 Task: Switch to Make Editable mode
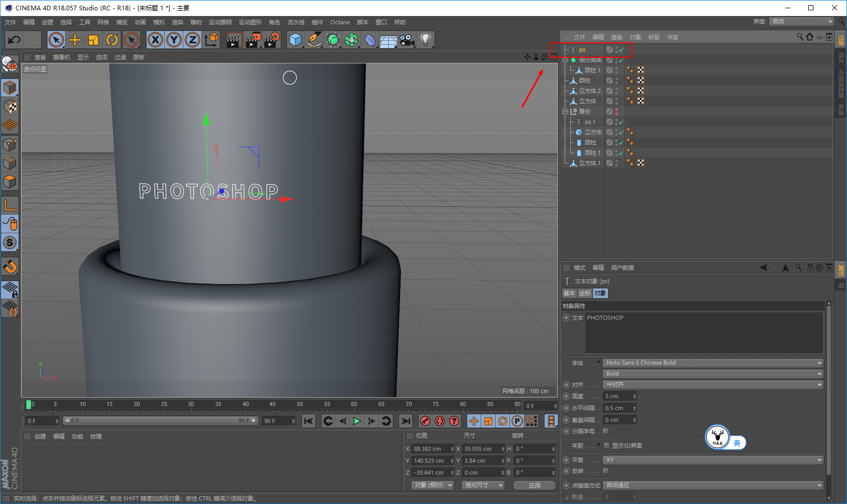[x=10, y=64]
